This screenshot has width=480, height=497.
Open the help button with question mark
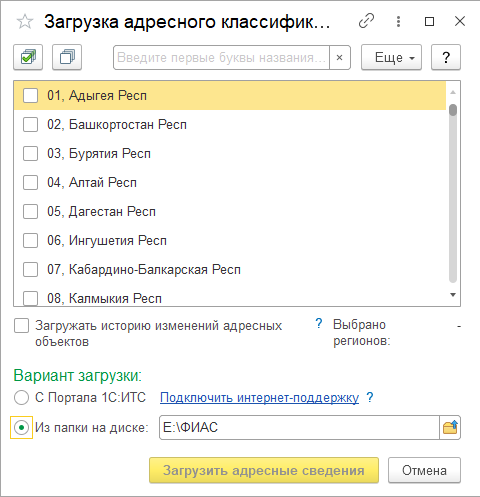(x=446, y=57)
